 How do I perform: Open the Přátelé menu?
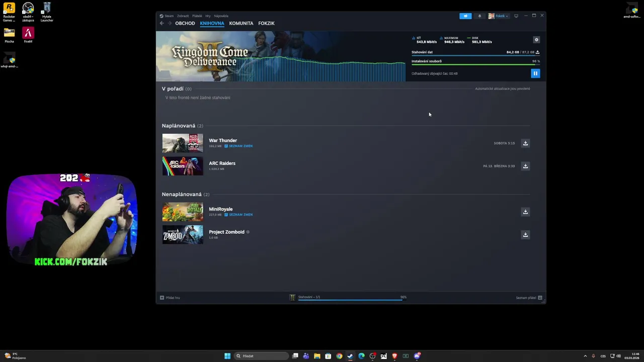pyautogui.click(x=197, y=16)
